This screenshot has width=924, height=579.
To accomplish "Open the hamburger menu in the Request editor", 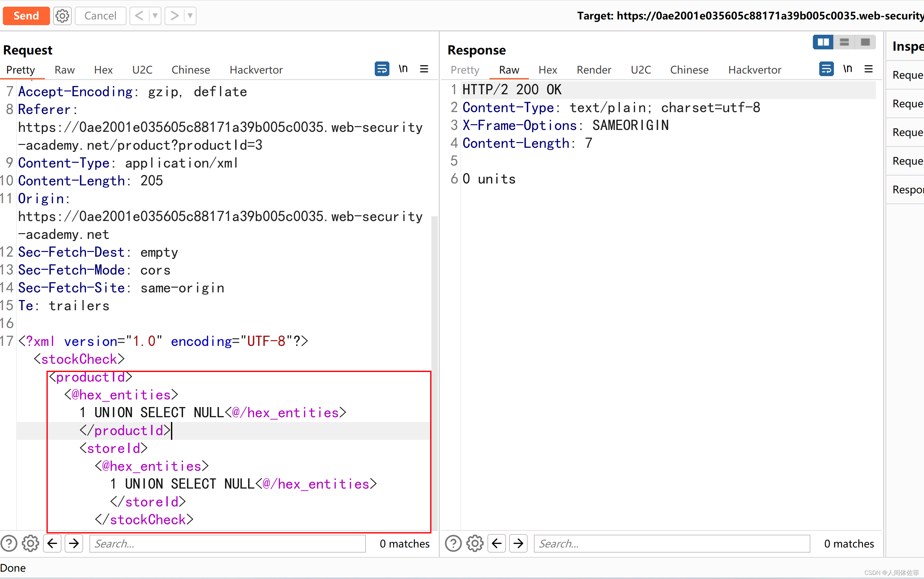I will 424,69.
